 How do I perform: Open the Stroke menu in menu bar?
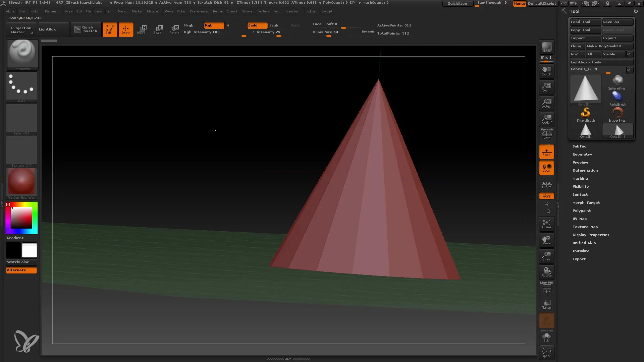[x=247, y=11]
